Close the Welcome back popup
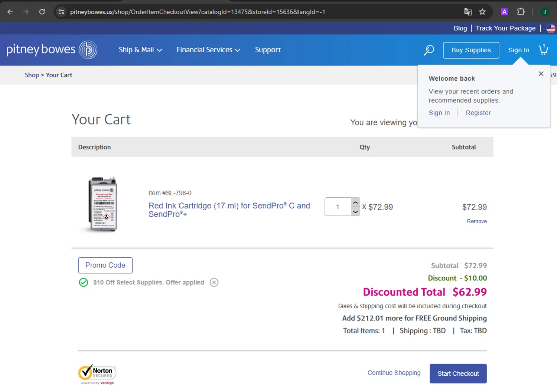Image resolution: width=557 pixels, height=392 pixels. point(541,74)
